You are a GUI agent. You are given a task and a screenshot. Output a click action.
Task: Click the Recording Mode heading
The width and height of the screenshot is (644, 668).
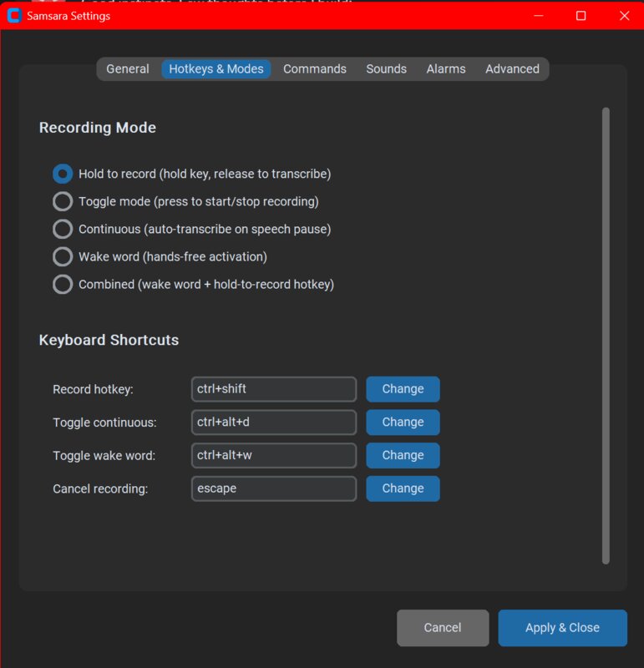click(x=98, y=128)
